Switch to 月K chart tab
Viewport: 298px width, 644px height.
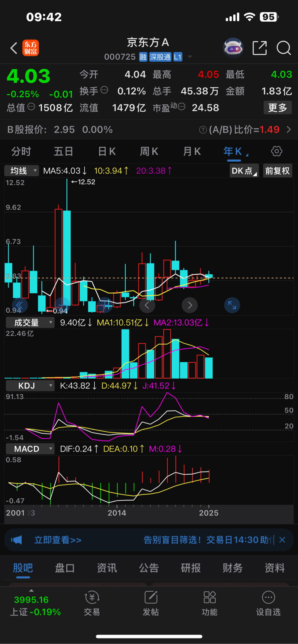pyautogui.click(x=192, y=152)
